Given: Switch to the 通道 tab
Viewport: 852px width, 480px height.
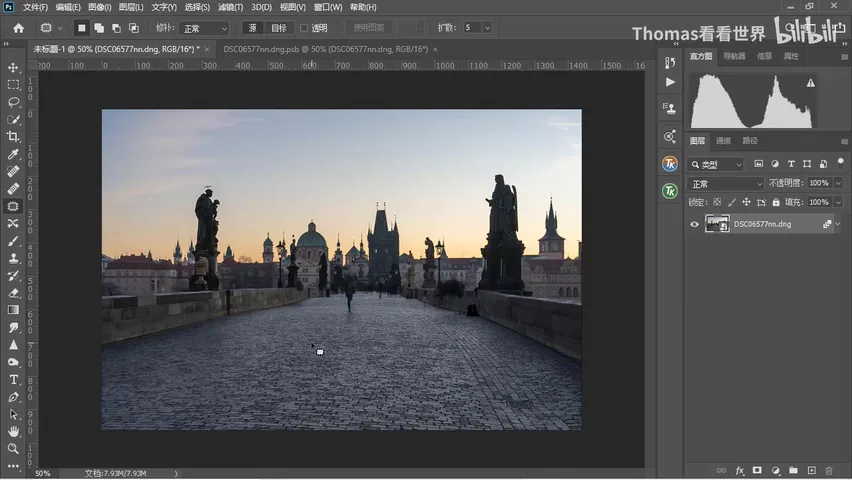Looking at the screenshot, I should pos(723,141).
